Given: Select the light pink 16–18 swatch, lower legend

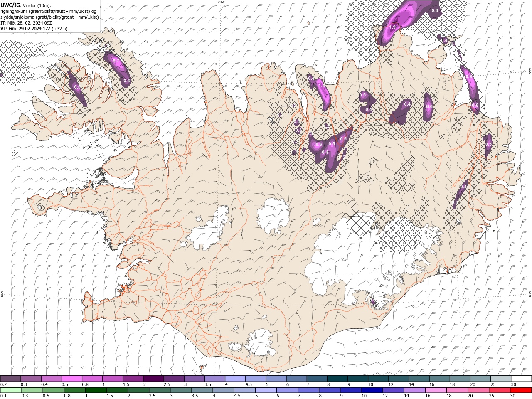Looking at the screenshot, I should [x=435, y=390].
